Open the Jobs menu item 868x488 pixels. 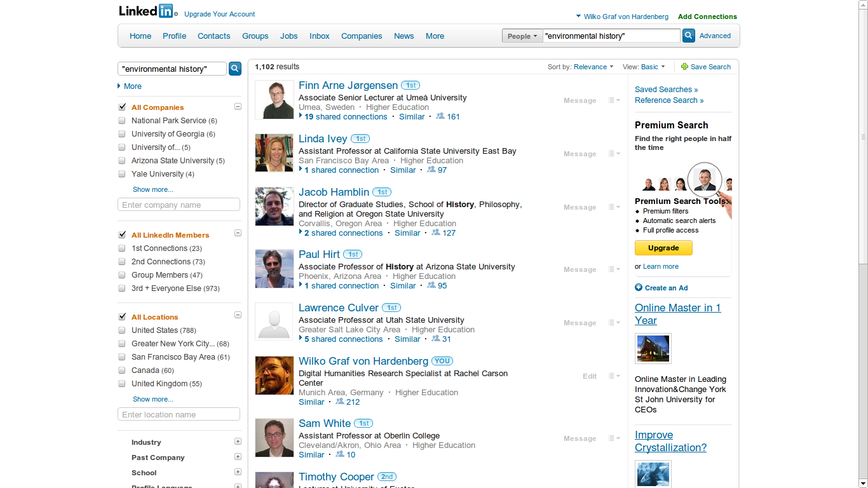288,36
